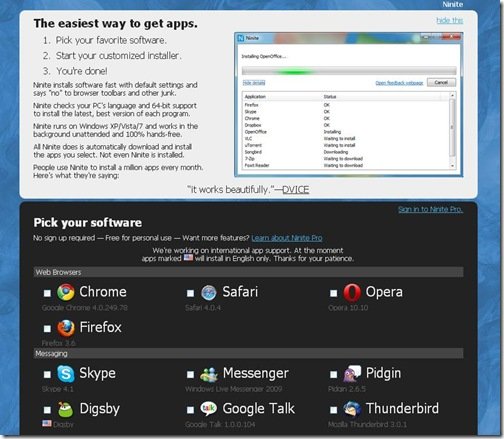Click the Chrome browser icon
This screenshot has width=504, height=439.
[x=66, y=292]
